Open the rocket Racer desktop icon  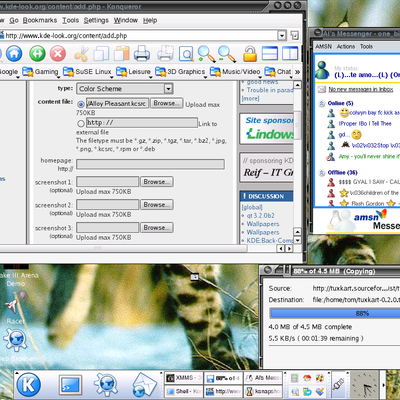[15, 302]
